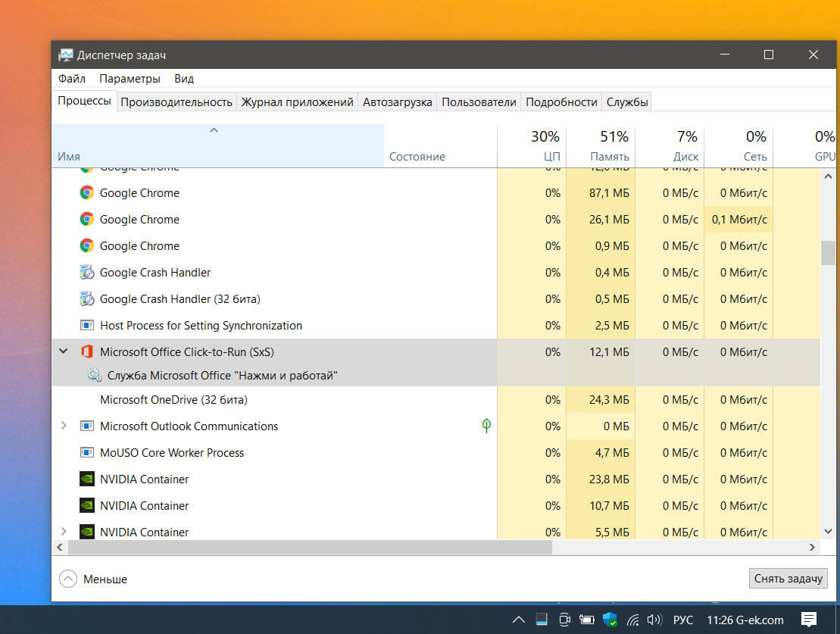Click the battery tray icon
840x634 pixels.
tap(586, 620)
